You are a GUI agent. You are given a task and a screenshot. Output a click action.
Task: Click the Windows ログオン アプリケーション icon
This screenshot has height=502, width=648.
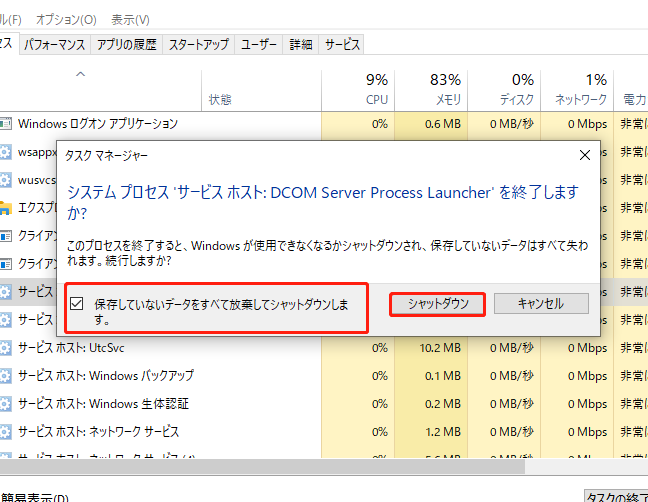point(5,124)
